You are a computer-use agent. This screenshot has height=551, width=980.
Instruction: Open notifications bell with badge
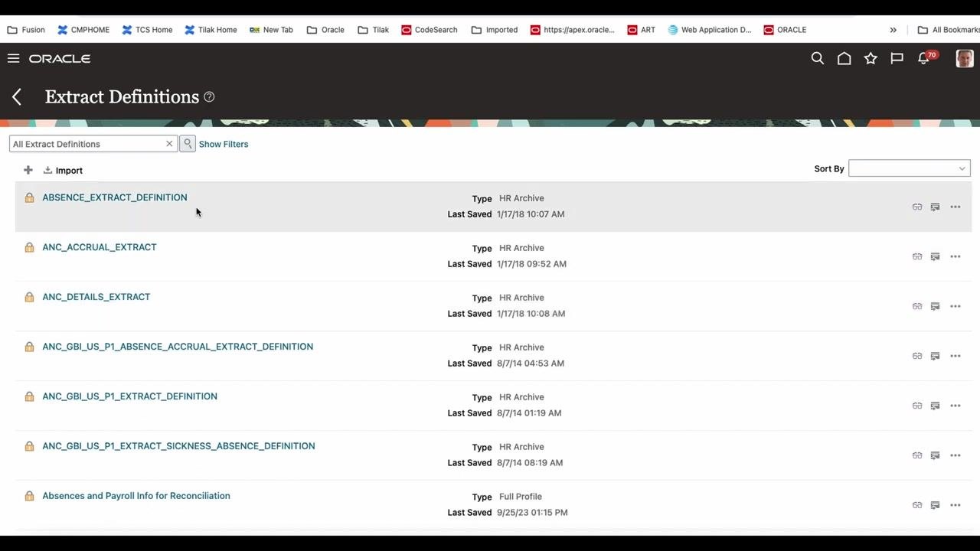(x=926, y=58)
